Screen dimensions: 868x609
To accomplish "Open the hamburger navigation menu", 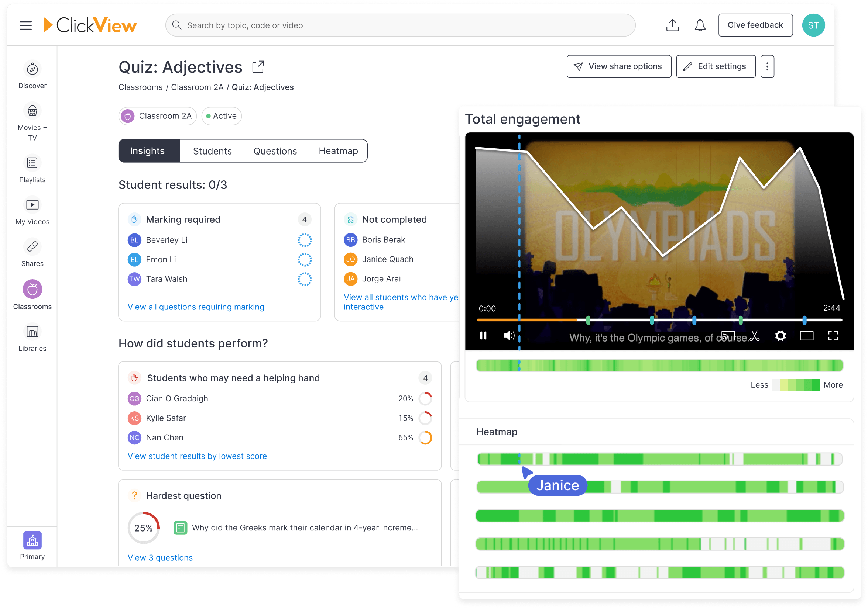I will 25,25.
